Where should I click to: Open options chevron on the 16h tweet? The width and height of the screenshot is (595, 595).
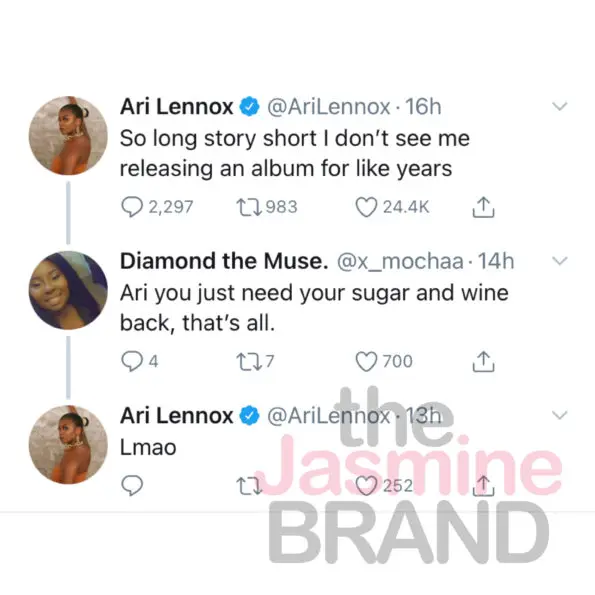click(x=559, y=106)
